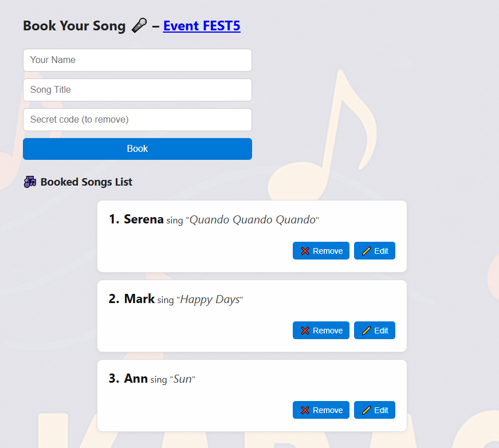The height and width of the screenshot is (448, 499).
Task: Focus the Your Name input field
Action: tap(137, 60)
